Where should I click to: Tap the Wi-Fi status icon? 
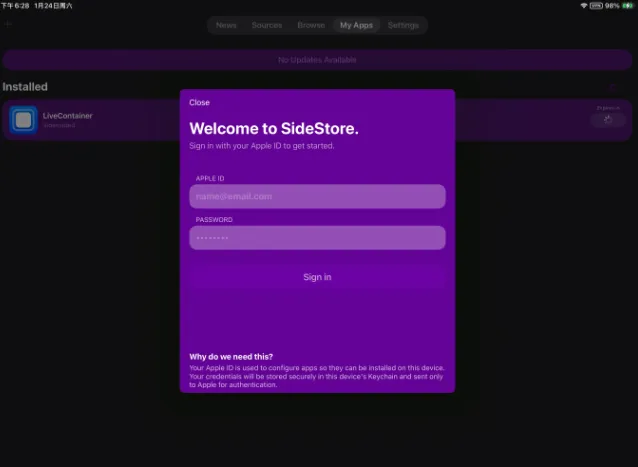click(x=583, y=6)
